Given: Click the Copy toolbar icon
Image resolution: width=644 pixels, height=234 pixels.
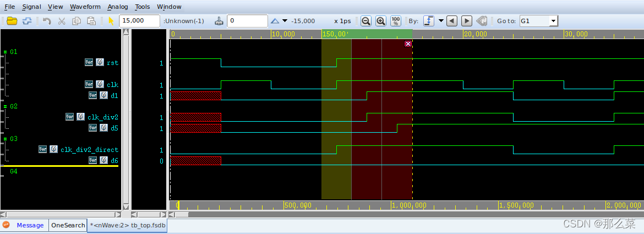Looking at the screenshot, I should 77,21.
